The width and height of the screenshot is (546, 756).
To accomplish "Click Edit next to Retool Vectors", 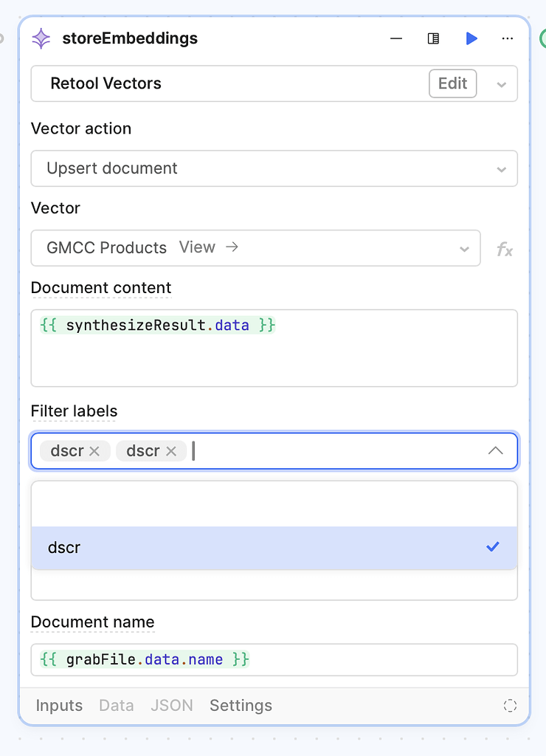I will (x=452, y=83).
